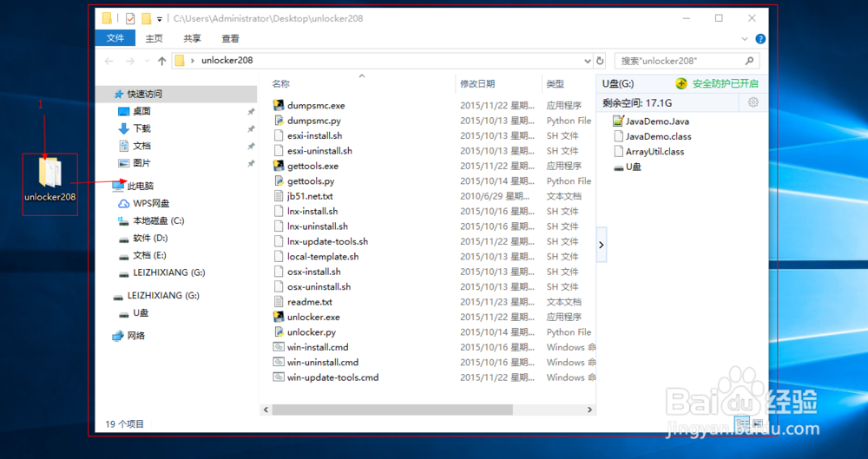Select the win-install.cmd file icon
Viewport: 868px width, 459px height.
279,347
